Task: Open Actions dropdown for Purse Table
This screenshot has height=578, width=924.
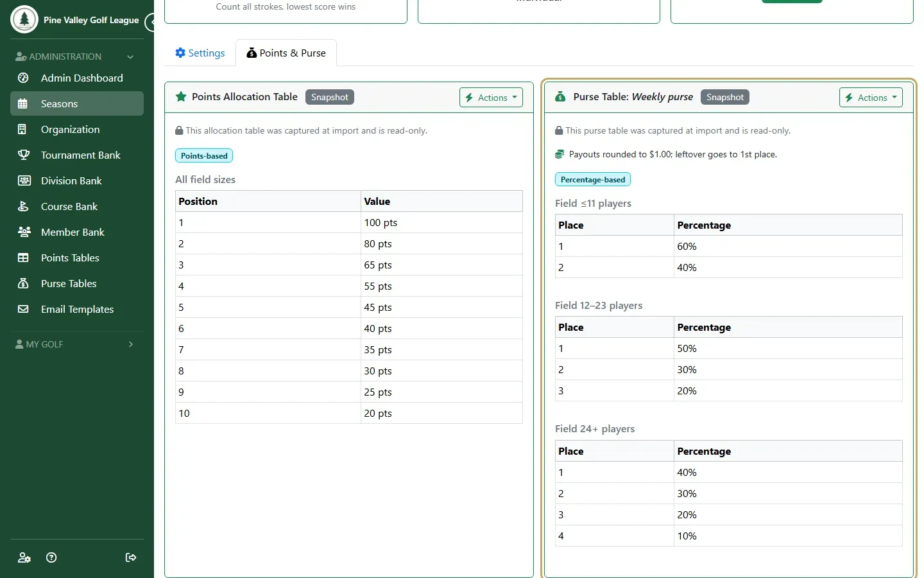Action: [x=871, y=98]
